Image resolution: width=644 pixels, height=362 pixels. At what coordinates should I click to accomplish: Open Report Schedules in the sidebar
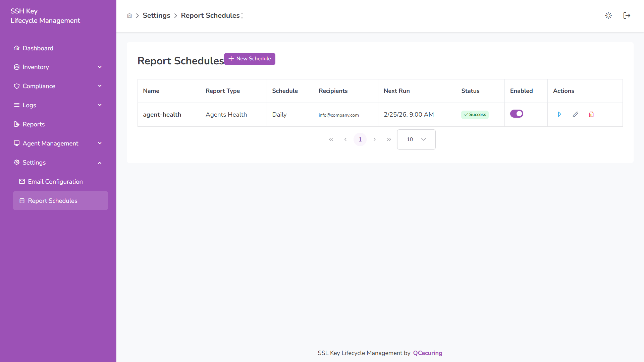(x=52, y=200)
